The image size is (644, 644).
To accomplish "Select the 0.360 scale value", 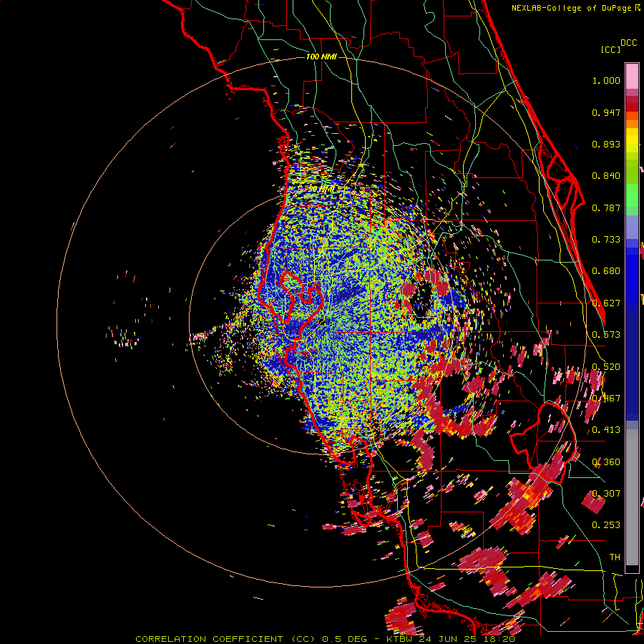I will pyautogui.click(x=606, y=462).
